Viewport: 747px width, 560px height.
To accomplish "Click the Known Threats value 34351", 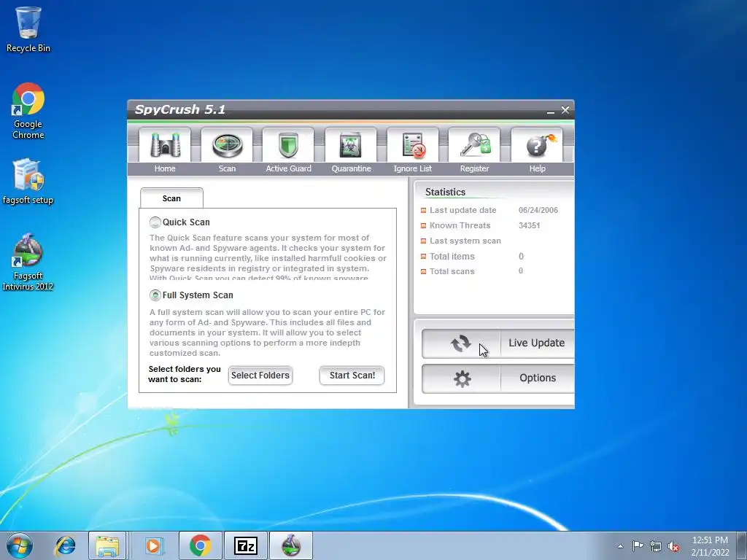I will 530,225.
